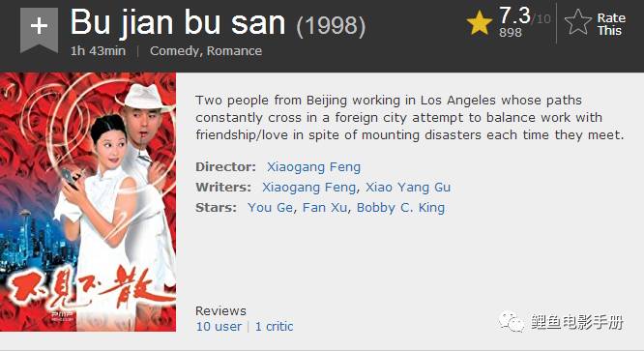Click the Rate This label

[611, 24]
